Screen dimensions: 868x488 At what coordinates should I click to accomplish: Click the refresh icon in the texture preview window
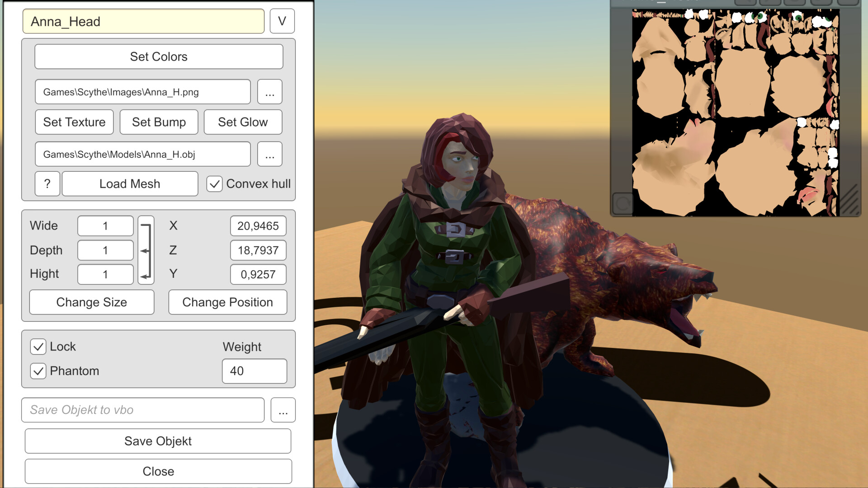pyautogui.click(x=623, y=201)
